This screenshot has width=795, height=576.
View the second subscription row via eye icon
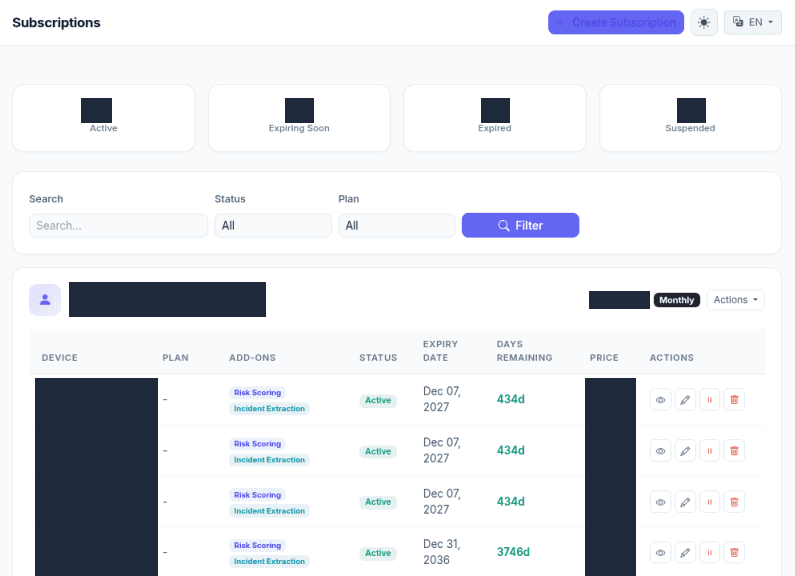click(660, 451)
